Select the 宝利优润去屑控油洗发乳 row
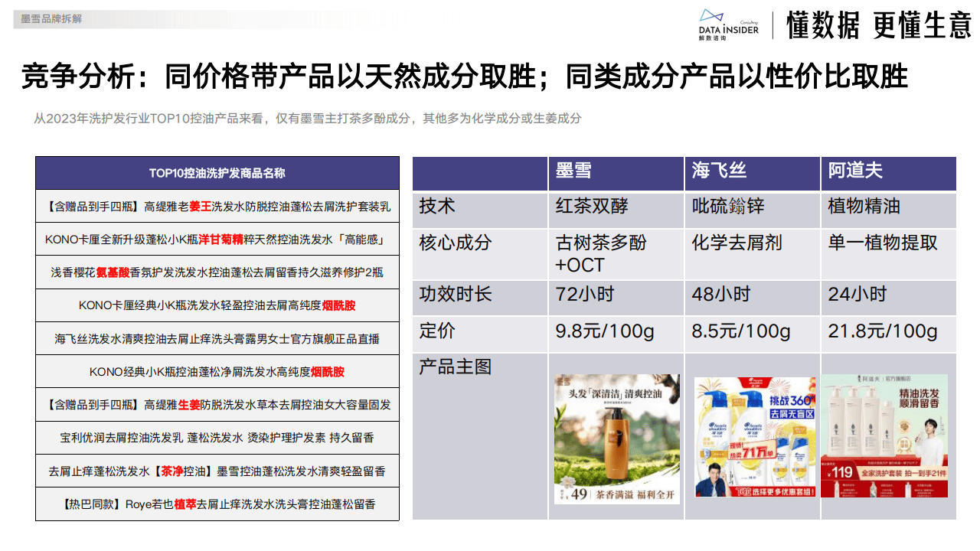 click(217, 438)
